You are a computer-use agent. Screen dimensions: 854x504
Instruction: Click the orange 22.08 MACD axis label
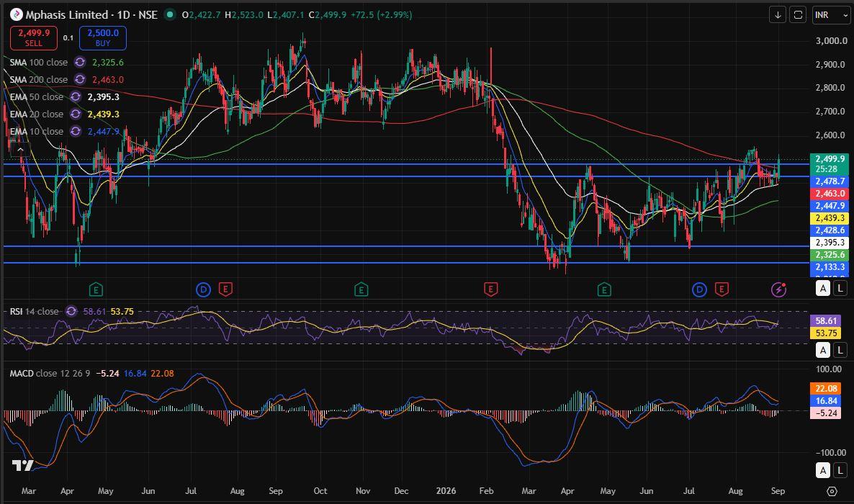pyautogui.click(x=826, y=389)
